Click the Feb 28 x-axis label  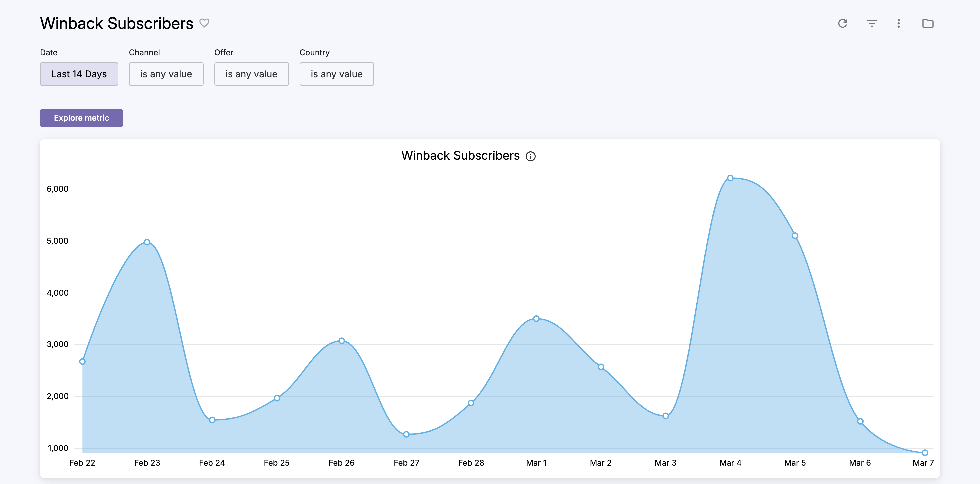471,463
